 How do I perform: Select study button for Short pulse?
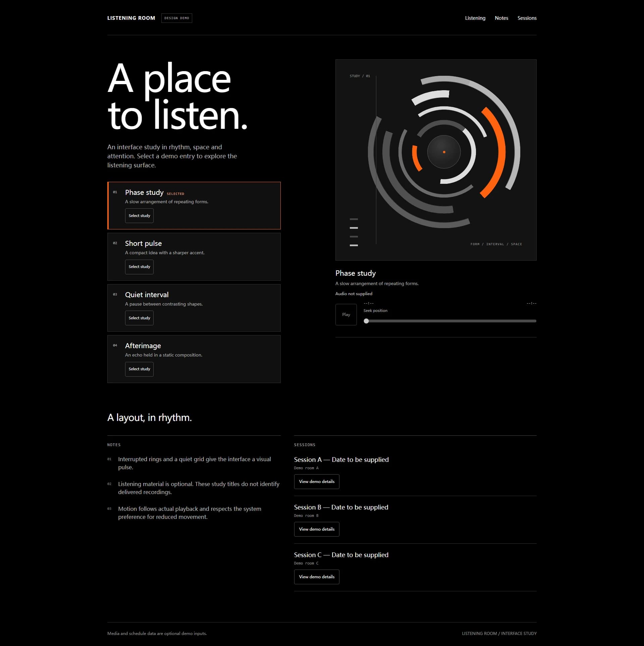coord(139,267)
